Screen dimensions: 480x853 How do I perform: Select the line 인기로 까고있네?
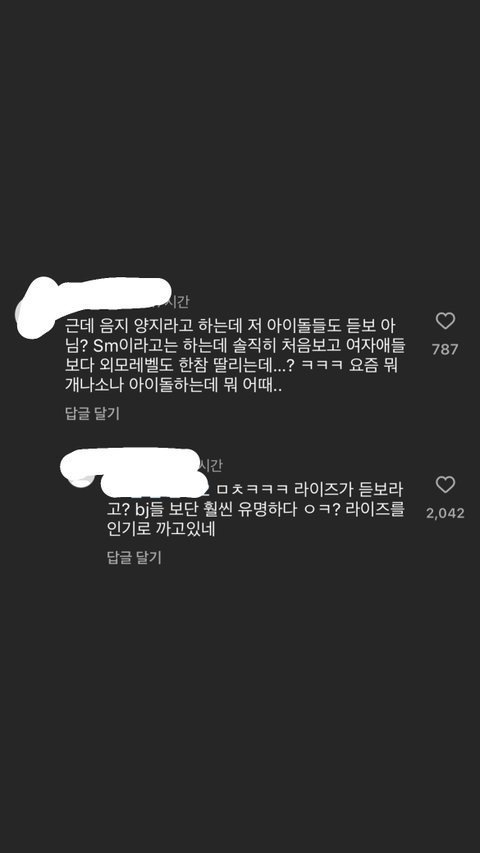coord(162,529)
